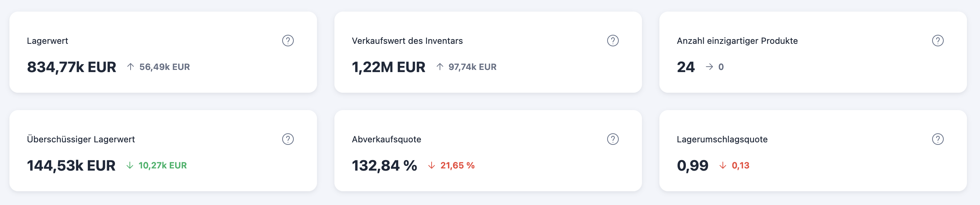Image resolution: width=980 pixels, height=205 pixels.
Task: Click the red down arrow beside 21,65 %
Action: [x=431, y=166]
